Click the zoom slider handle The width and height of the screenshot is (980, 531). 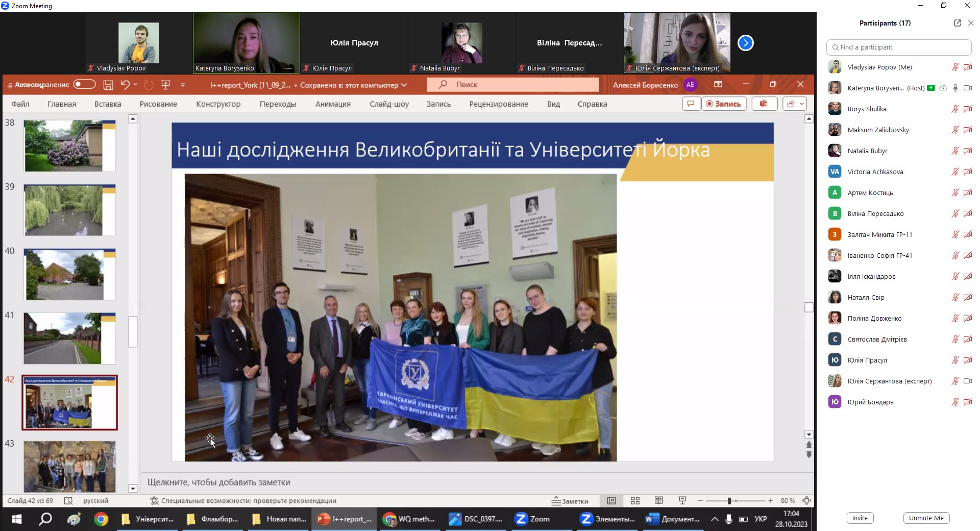click(729, 501)
